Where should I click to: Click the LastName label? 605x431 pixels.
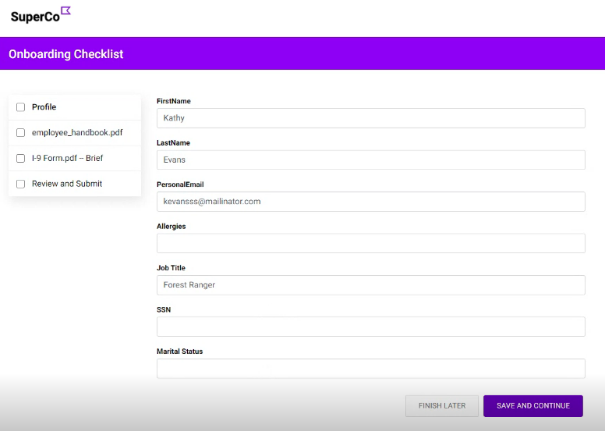click(x=173, y=143)
